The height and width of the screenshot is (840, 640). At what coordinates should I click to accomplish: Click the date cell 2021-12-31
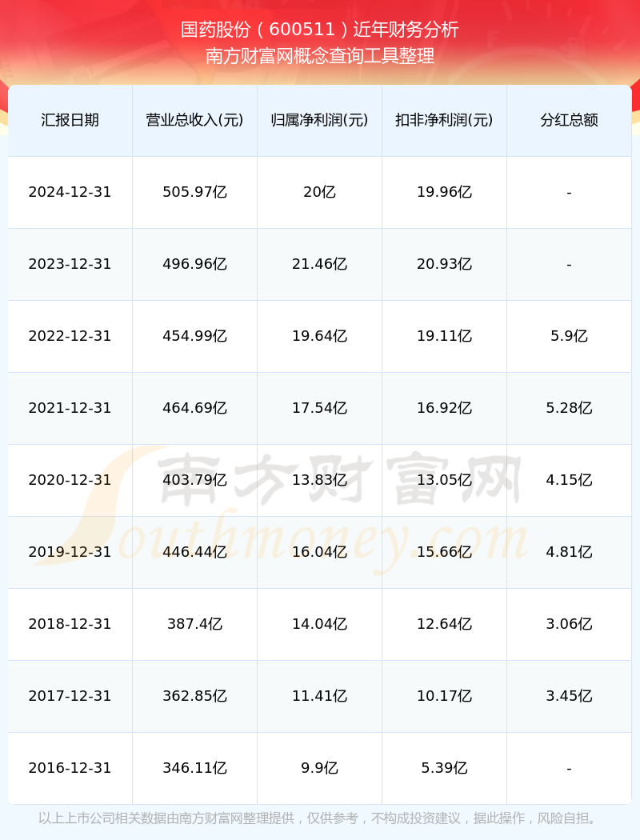tap(70, 408)
